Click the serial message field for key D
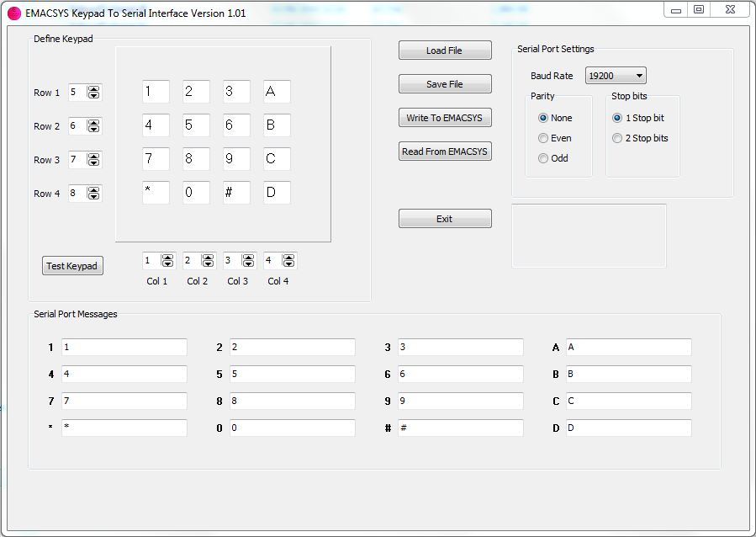 click(x=628, y=428)
